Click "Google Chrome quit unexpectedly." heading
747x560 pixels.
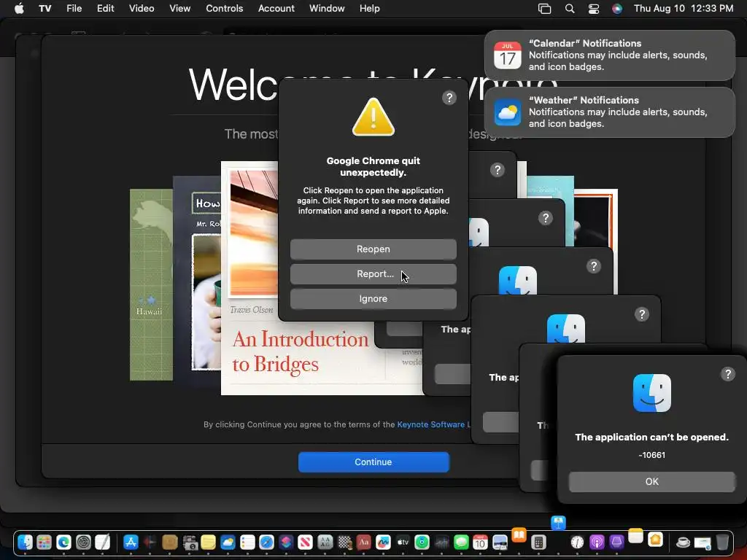pyautogui.click(x=373, y=167)
